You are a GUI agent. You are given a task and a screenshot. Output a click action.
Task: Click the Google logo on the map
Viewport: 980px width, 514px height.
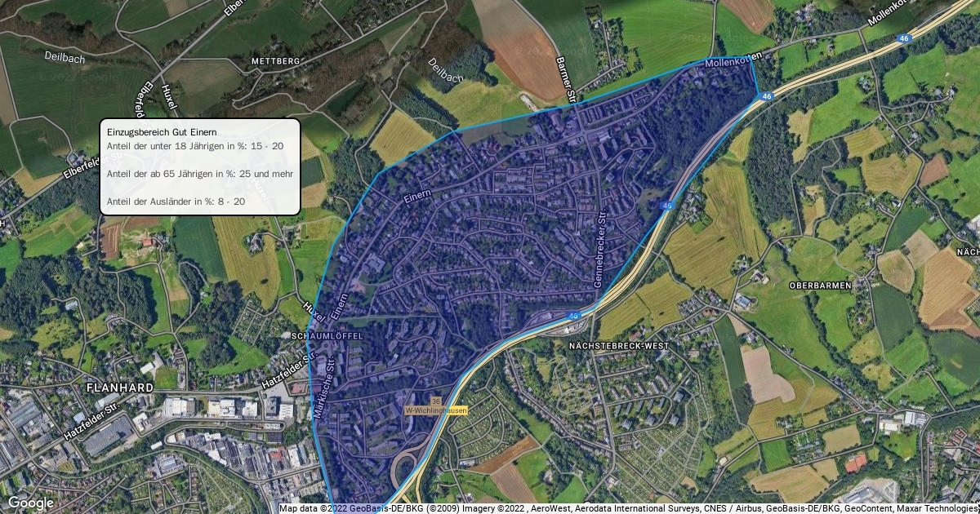pyautogui.click(x=30, y=503)
